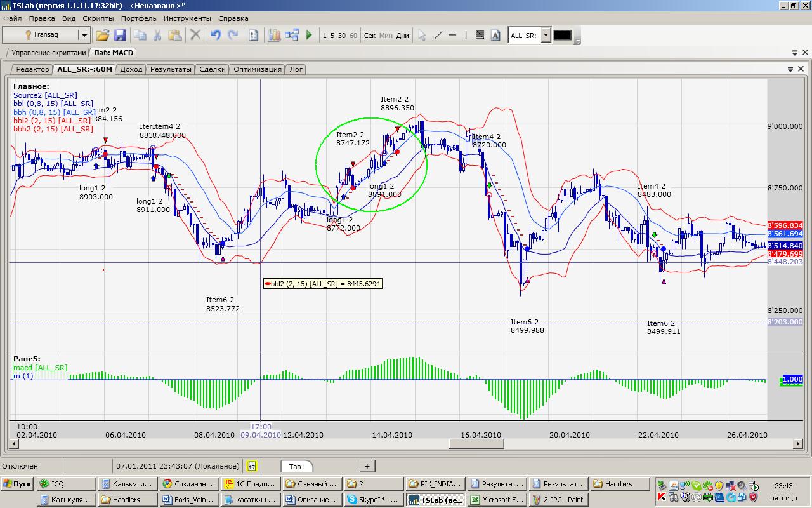
Task: Open the tab list arrow beside chart close button
Action: pyautogui.click(x=790, y=69)
